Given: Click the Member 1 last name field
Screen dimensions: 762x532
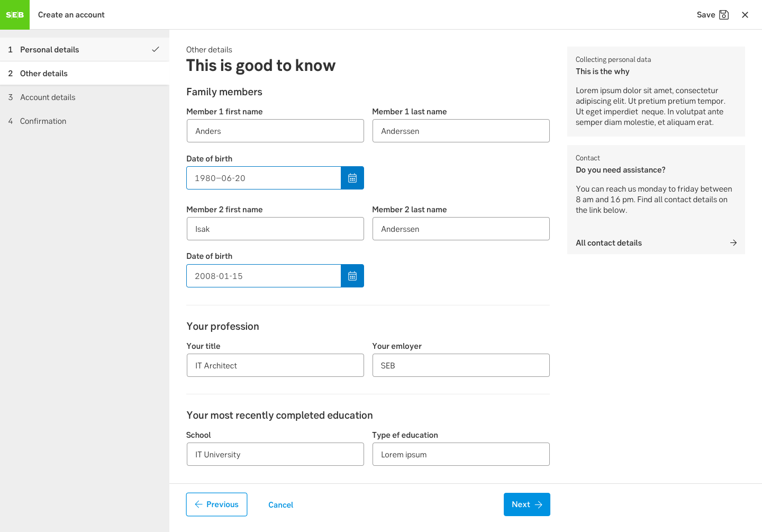Looking at the screenshot, I should pyautogui.click(x=461, y=131).
